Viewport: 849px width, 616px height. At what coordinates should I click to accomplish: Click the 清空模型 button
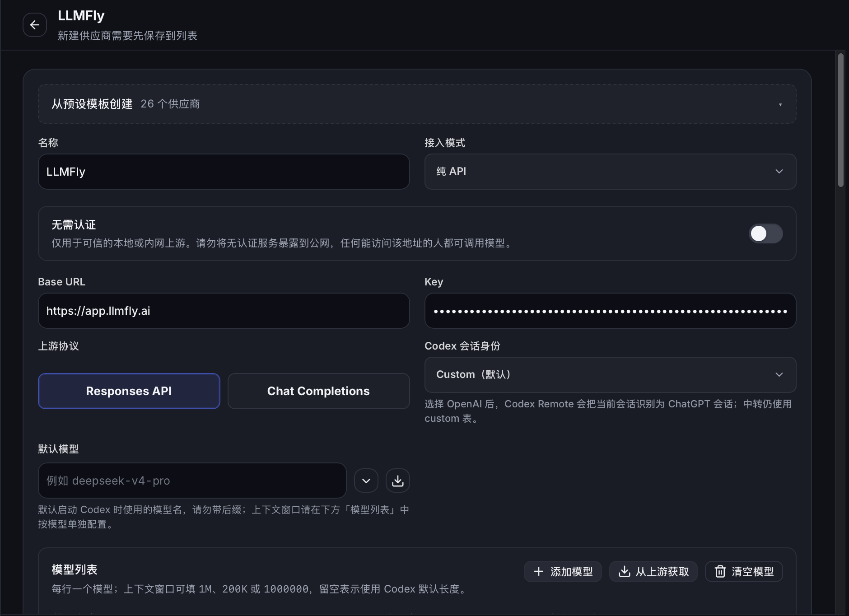tap(744, 572)
